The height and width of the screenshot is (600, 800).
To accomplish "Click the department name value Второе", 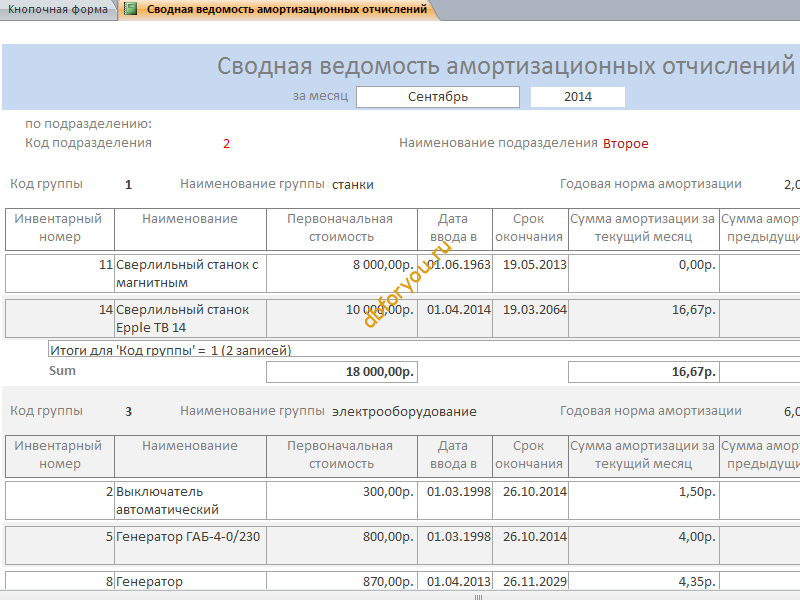I will click(625, 143).
